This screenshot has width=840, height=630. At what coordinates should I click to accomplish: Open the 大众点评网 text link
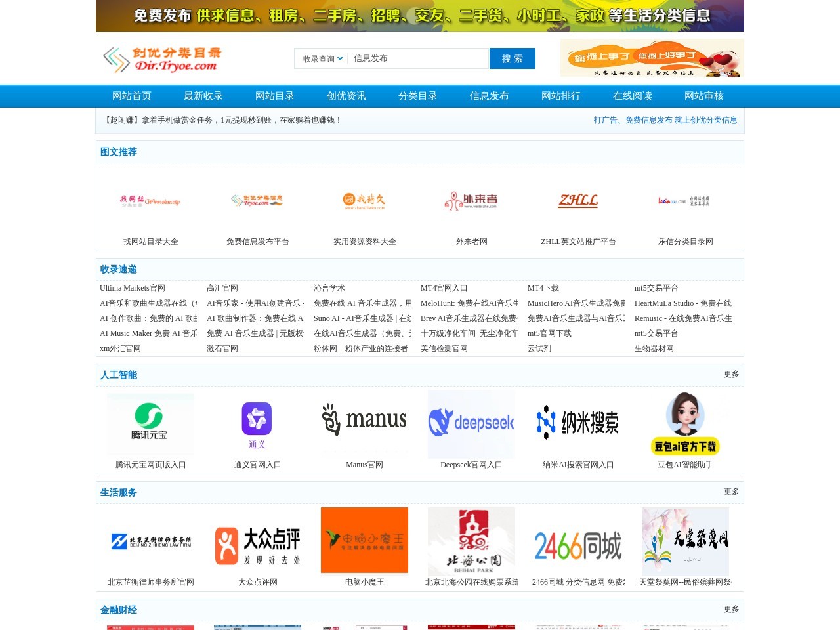(x=258, y=582)
